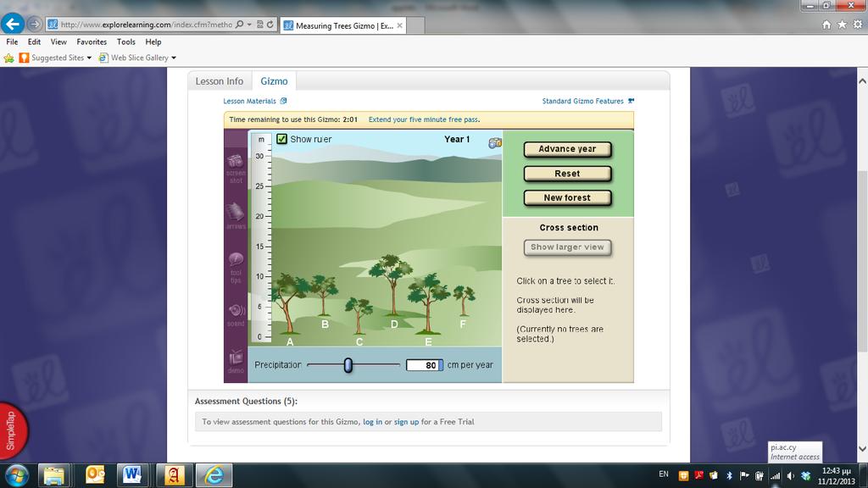Open the Help menu

(153, 42)
